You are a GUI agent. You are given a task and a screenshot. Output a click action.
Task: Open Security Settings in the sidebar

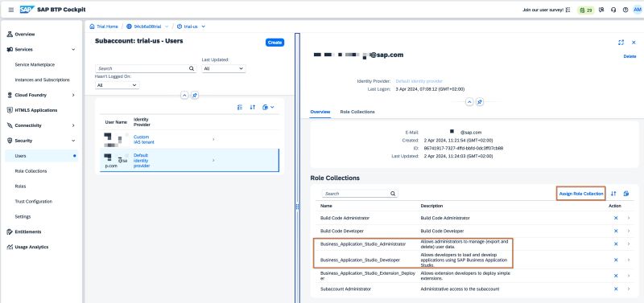[x=23, y=216]
